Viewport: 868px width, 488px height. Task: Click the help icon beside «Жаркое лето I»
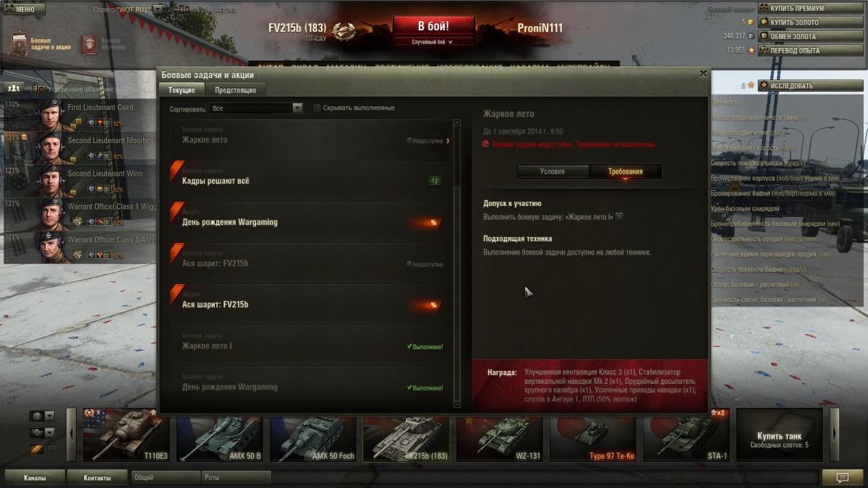pyautogui.click(x=618, y=216)
